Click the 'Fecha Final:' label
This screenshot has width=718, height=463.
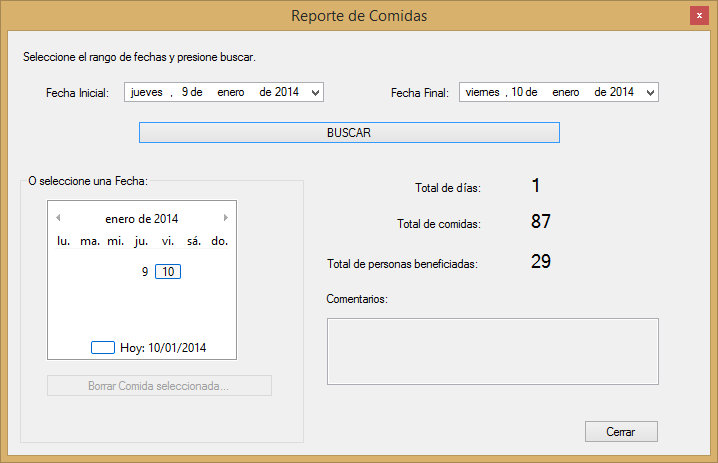419,93
